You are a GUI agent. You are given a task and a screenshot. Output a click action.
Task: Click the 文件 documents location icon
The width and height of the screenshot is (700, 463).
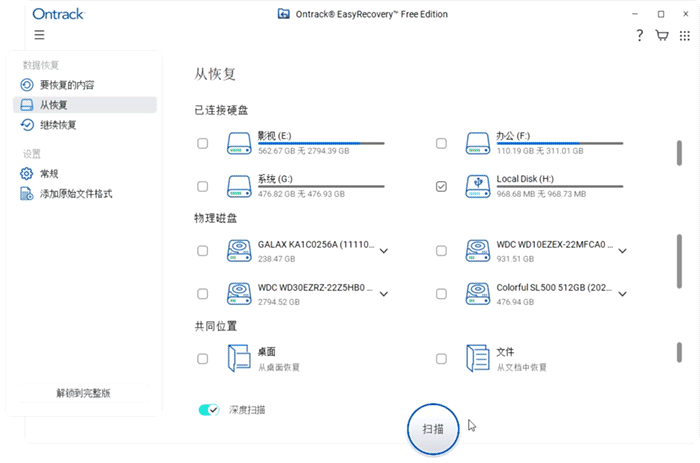[x=478, y=359]
